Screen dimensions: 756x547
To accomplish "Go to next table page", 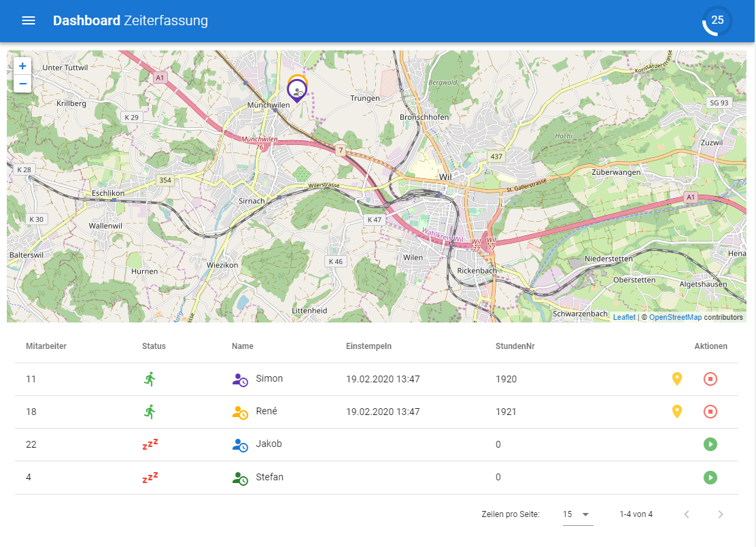I will click(721, 514).
